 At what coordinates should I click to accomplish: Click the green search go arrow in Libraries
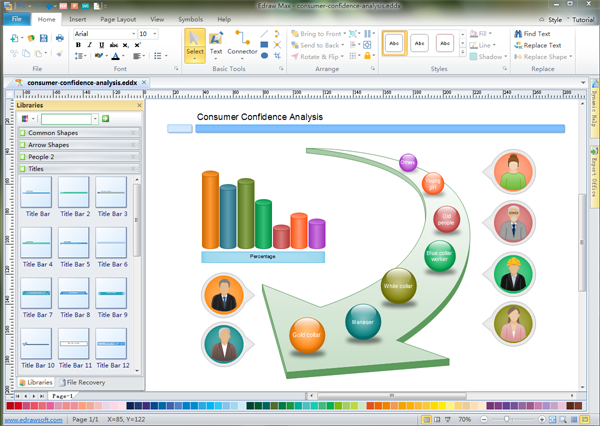tap(106, 119)
